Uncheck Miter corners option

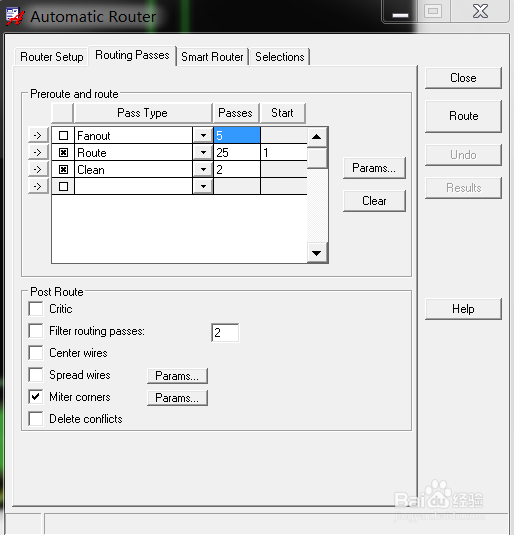click(36, 397)
